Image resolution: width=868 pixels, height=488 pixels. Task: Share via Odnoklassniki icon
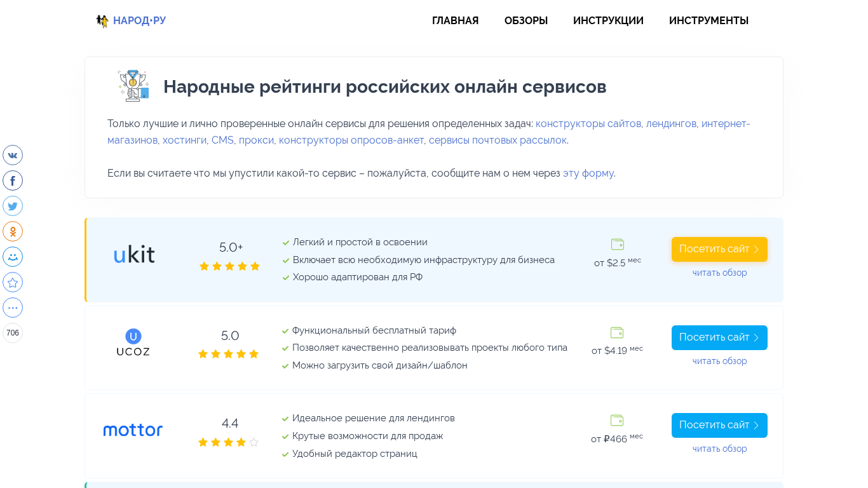[13, 231]
